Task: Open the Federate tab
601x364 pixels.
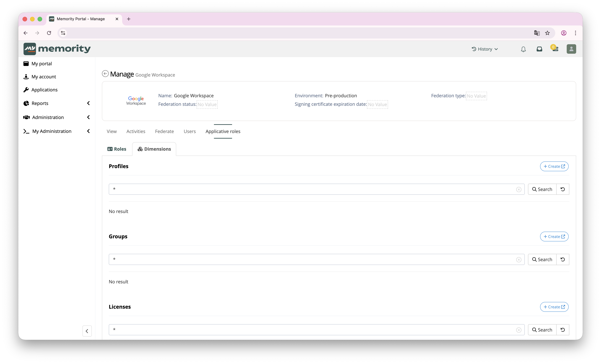Action: point(164,131)
